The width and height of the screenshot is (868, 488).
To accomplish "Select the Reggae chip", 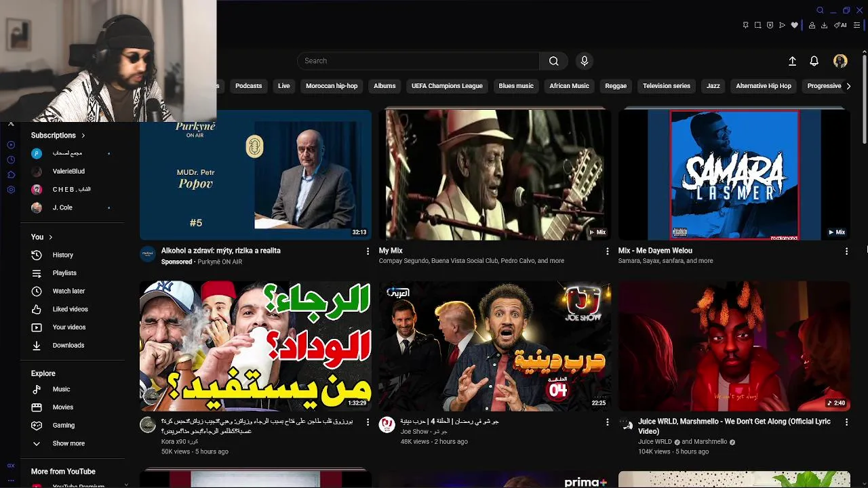I will pos(616,86).
